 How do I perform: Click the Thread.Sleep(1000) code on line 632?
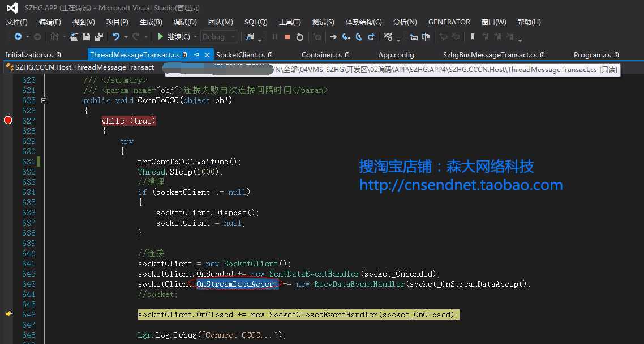click(x=181, y=172)
